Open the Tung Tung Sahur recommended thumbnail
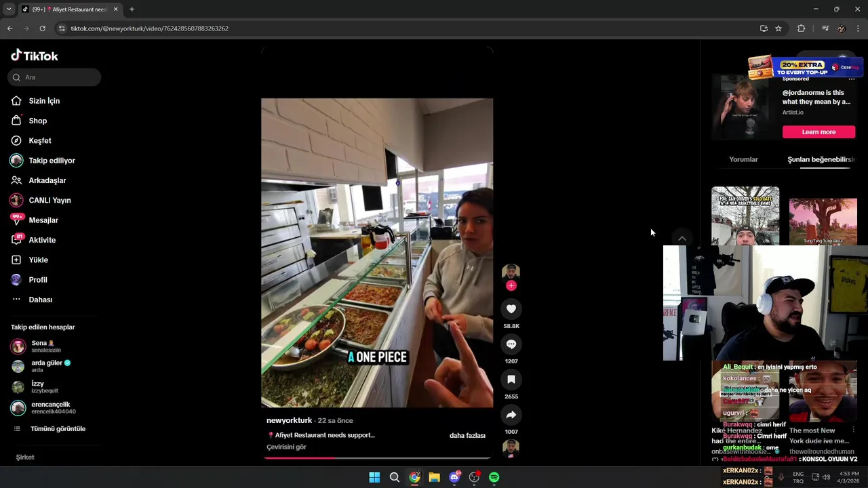Viewport: 868px width, 488px height. coord(823,221)
